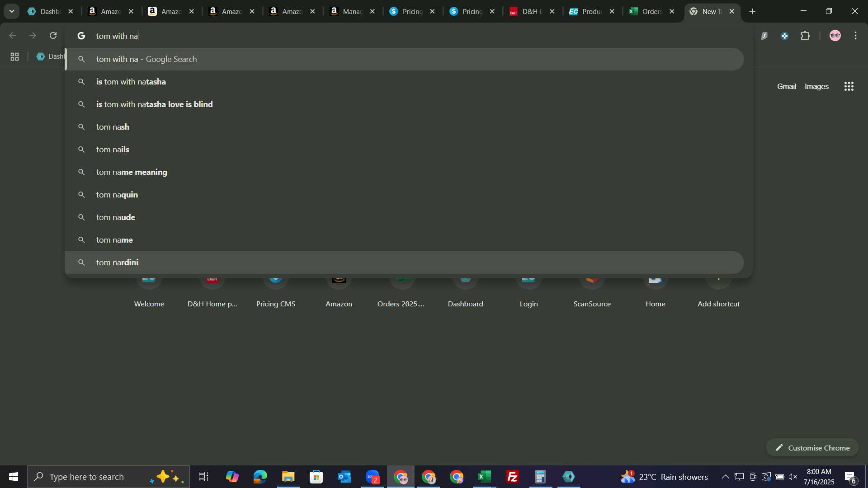
Task: Open Excel from the taskbar
Action: (x=485, y=477)
